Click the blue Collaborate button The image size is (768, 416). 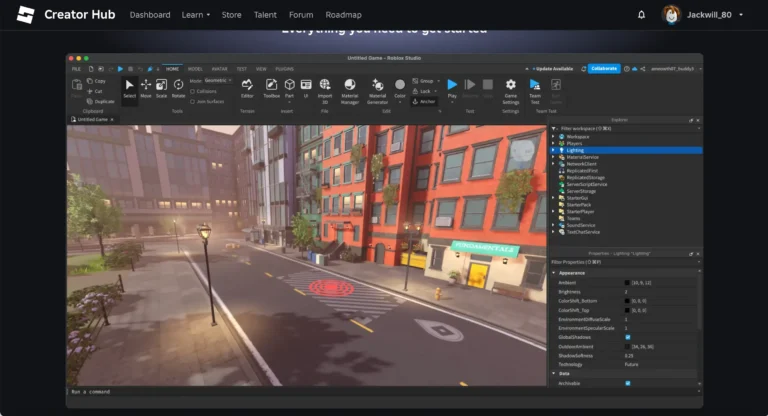pos(604,69)
